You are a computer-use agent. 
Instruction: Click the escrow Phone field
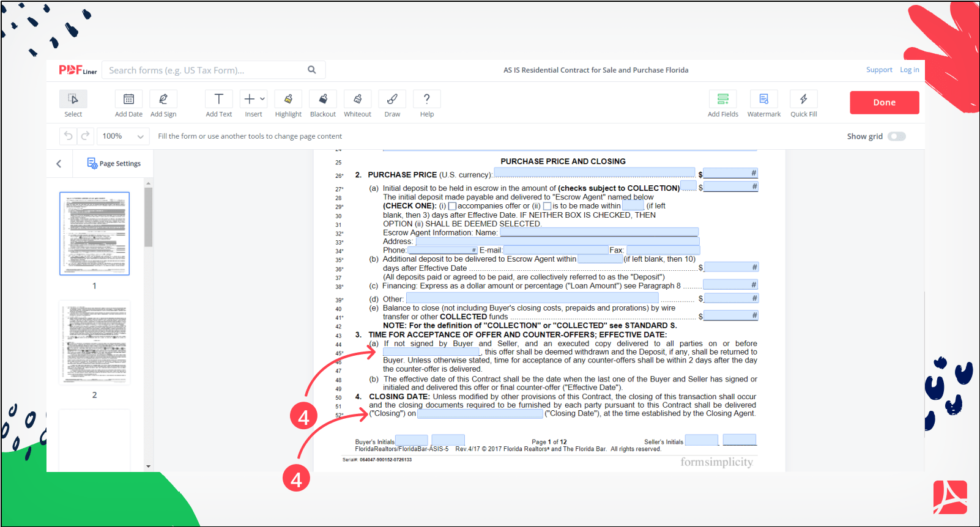(x=442, y=250)
